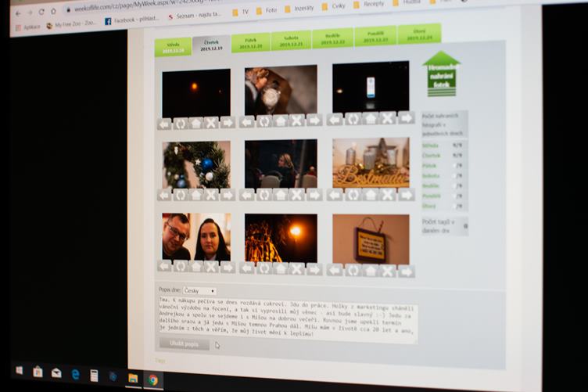Move the framed wall sign photo left

335,270
